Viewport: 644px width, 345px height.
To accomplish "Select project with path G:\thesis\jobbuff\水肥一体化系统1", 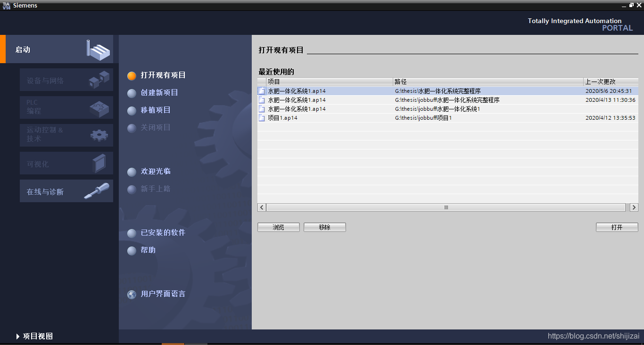I will click(x=448, y=109).
